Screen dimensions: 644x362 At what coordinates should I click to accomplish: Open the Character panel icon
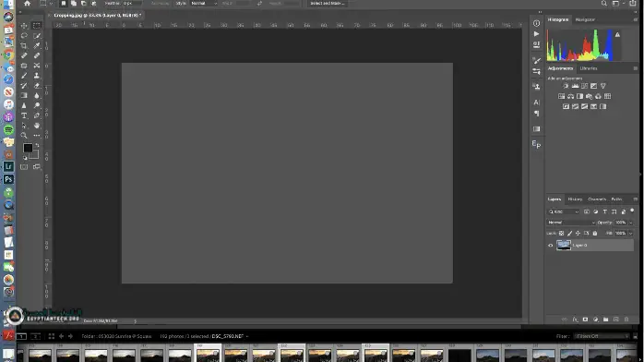(x=536, y=102)
